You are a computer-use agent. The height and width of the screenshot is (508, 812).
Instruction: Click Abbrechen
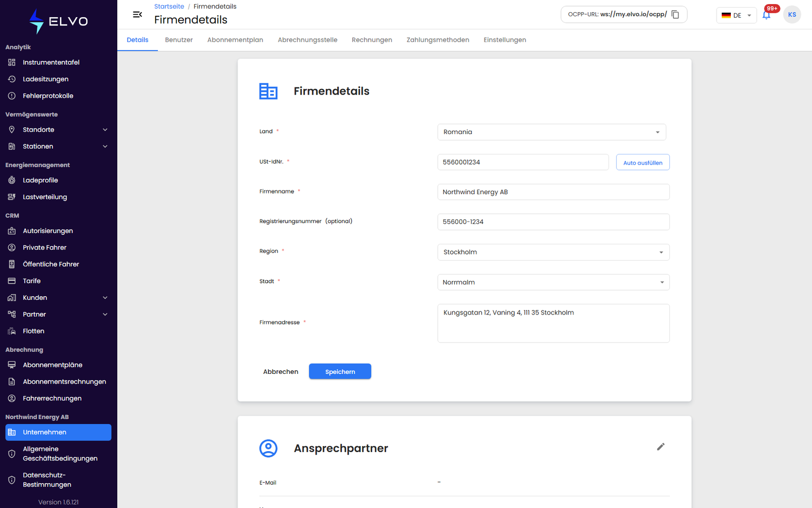tap(281, 372)
